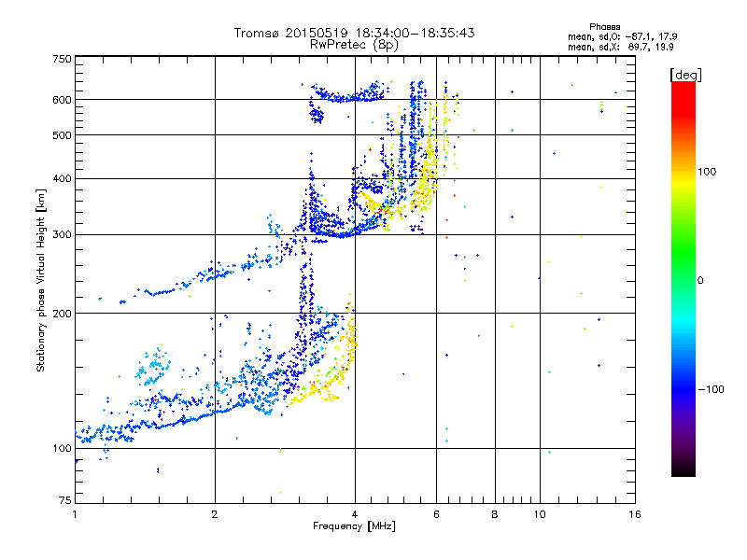Click the x-axis tick label '16'

635,514
